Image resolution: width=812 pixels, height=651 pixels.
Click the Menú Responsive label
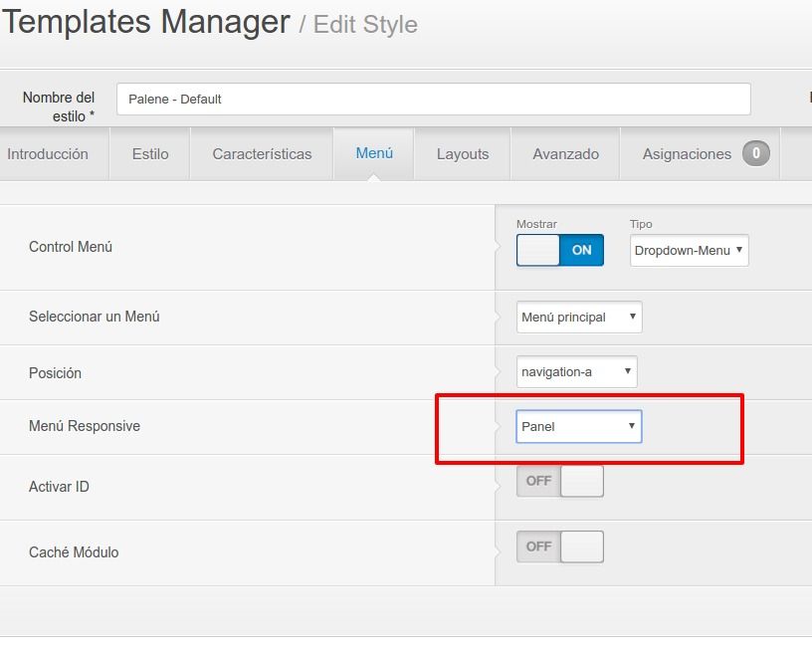point(85,426)
